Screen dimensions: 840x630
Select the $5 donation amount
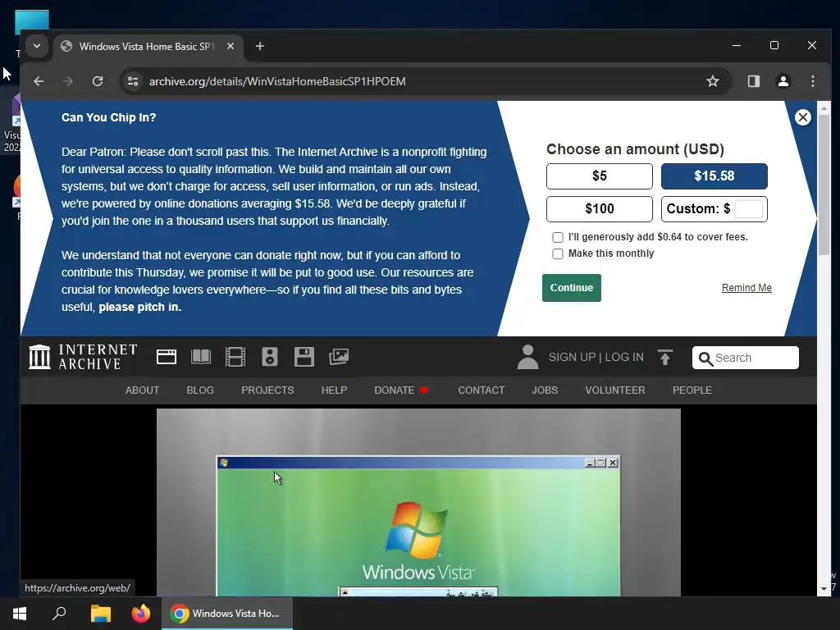600,176
